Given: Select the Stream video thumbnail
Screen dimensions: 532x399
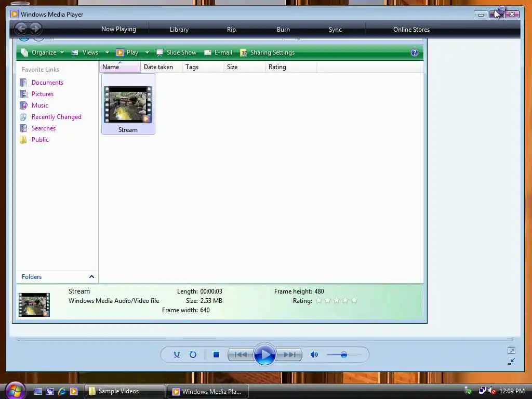Looking at the screenshot, I should coord(128,104).
